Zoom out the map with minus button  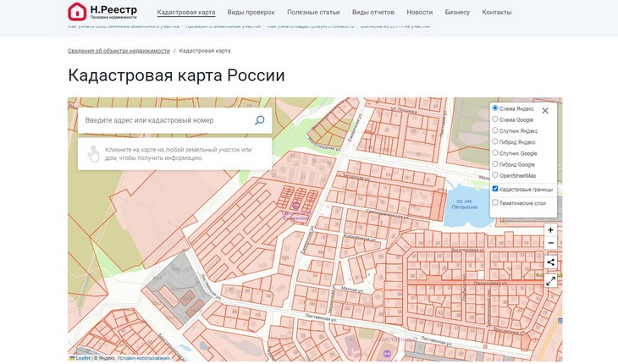[550, 243]
